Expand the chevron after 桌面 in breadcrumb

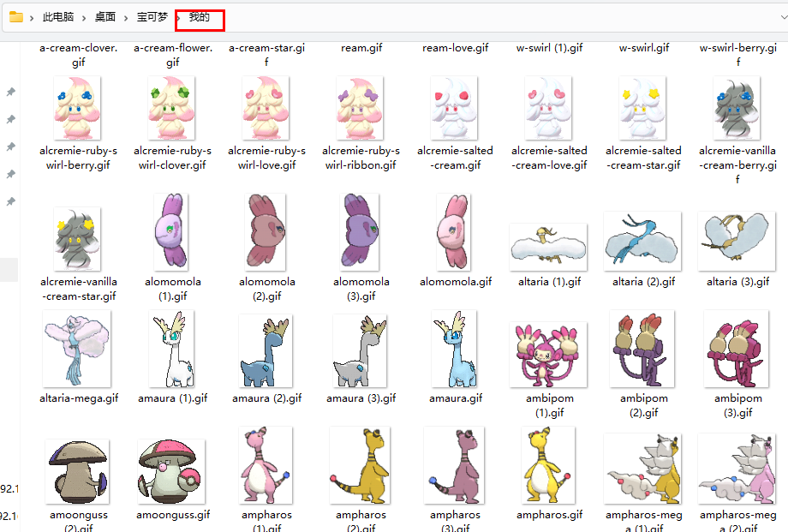tap(127, 17)
